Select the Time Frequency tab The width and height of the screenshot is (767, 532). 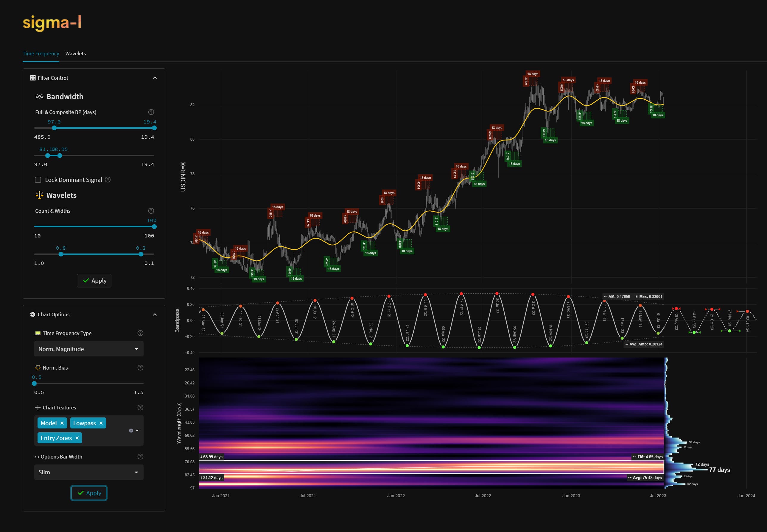coord(41,54)
